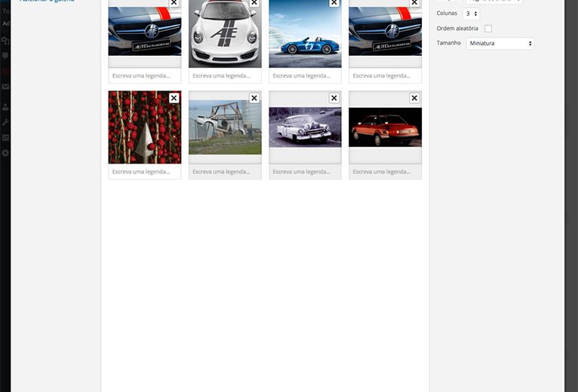Viewport: 578px width, 392px height.
Task: Remove the blue convertible image from gallery
Action: pyautogui.click(x=334, y=3)
